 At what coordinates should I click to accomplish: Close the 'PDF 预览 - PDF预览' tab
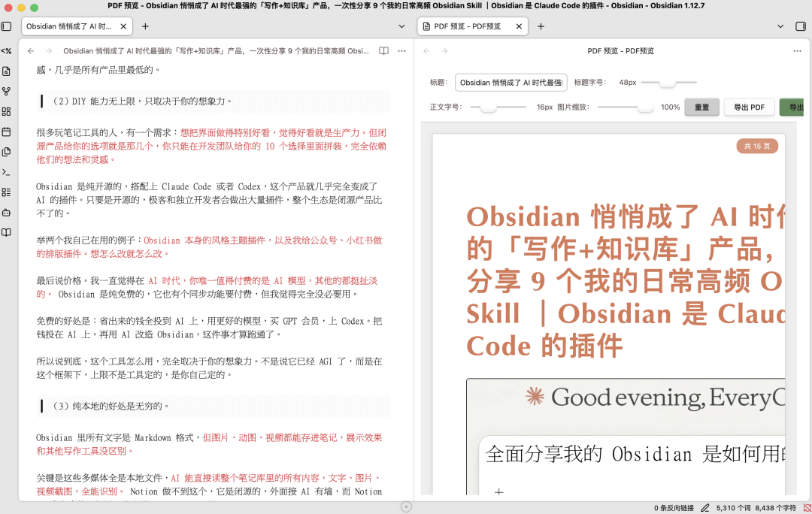coord(519,26)
